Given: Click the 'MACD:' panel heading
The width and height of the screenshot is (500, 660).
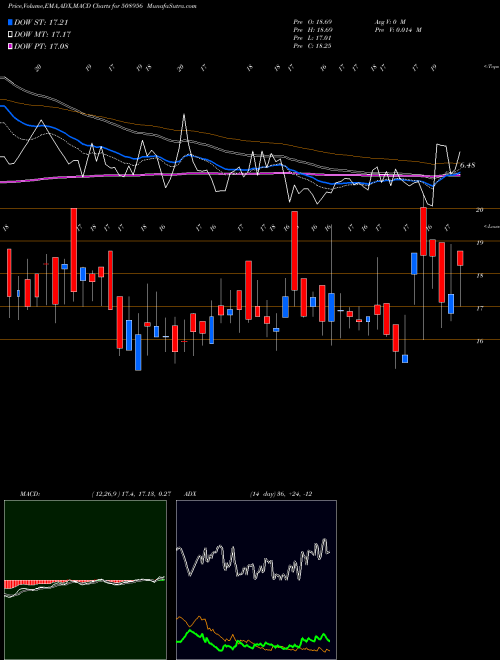Looking at the screenshot, I should pyautogui.click(x=30, y=494).
